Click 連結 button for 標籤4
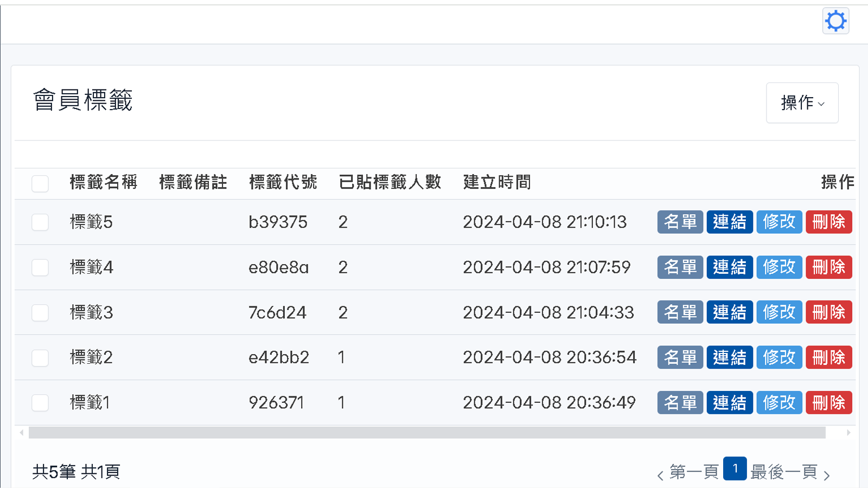 730,267
